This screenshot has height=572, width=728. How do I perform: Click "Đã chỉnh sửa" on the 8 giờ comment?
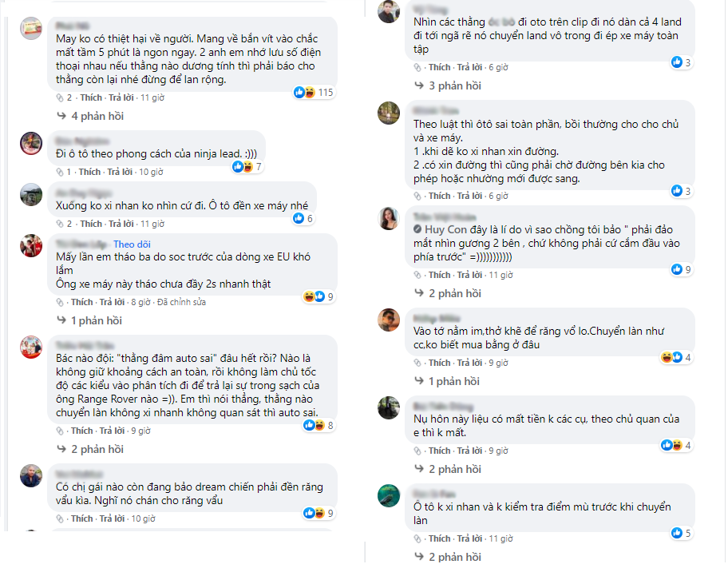[181, 302]
